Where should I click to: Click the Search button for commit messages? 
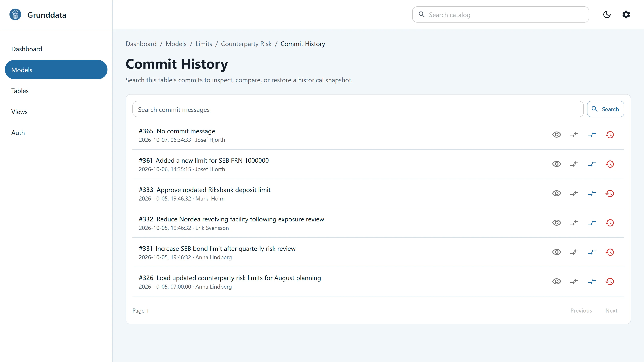point(605,109)
